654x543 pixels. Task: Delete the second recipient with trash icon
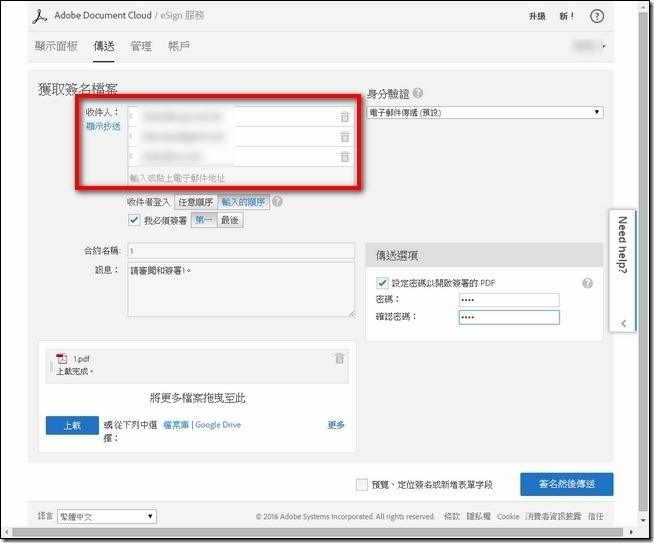click(x=345, y=136)
